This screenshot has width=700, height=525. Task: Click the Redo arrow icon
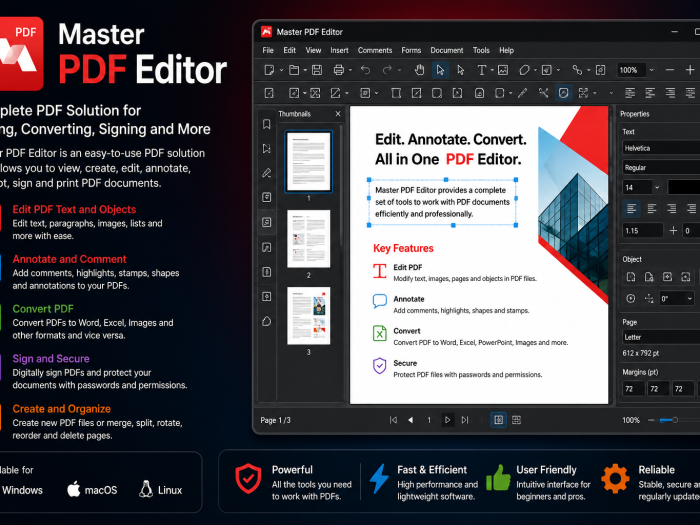[387, 70]
